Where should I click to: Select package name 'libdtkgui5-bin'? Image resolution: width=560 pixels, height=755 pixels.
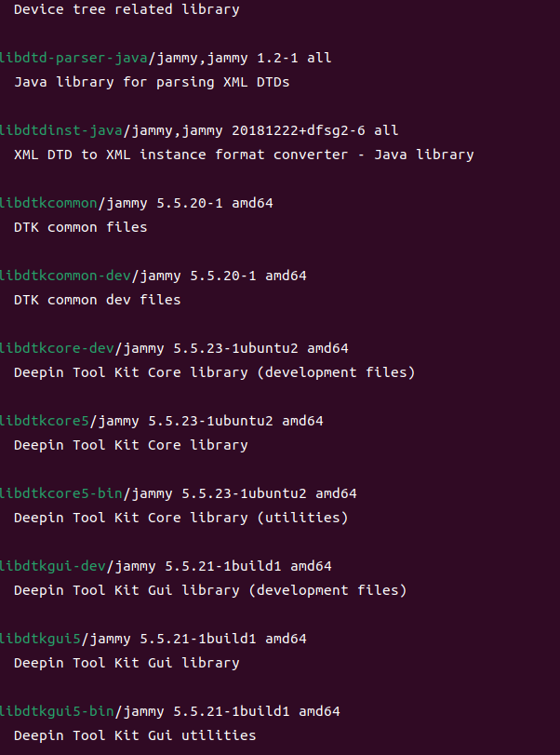[57, 712]
